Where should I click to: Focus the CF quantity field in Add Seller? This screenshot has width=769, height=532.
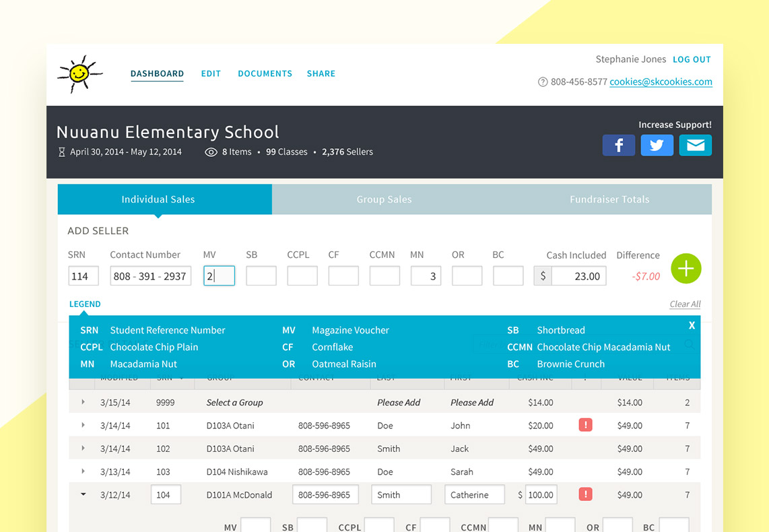[x=343, y=275]
